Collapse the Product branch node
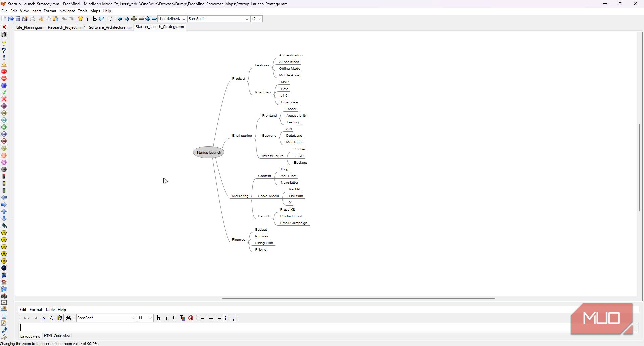644x346 pixels. point(238,79)
